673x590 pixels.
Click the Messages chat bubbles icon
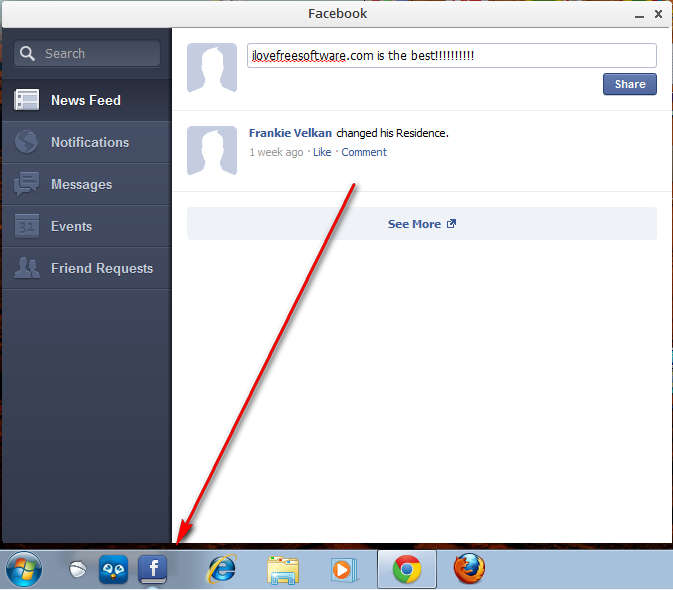(x=26, y=184)
